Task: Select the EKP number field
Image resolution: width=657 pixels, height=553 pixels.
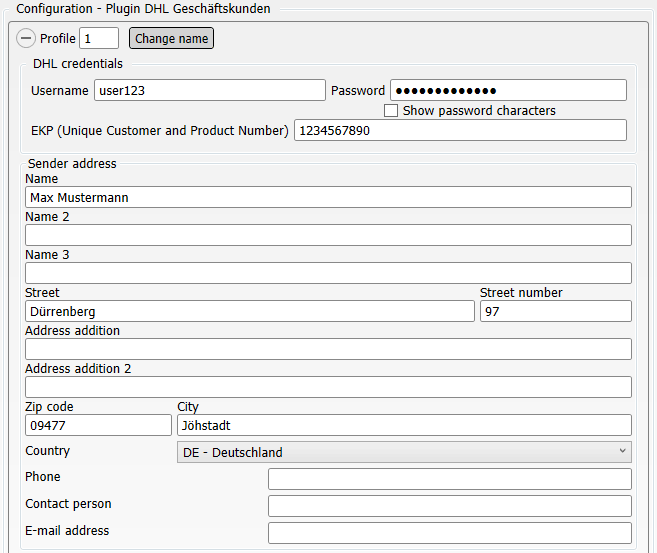Action: pos(460,130)
